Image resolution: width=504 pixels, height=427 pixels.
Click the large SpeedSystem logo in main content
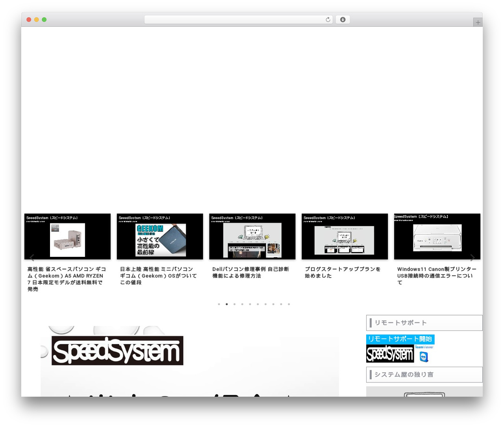click(117, 351)
